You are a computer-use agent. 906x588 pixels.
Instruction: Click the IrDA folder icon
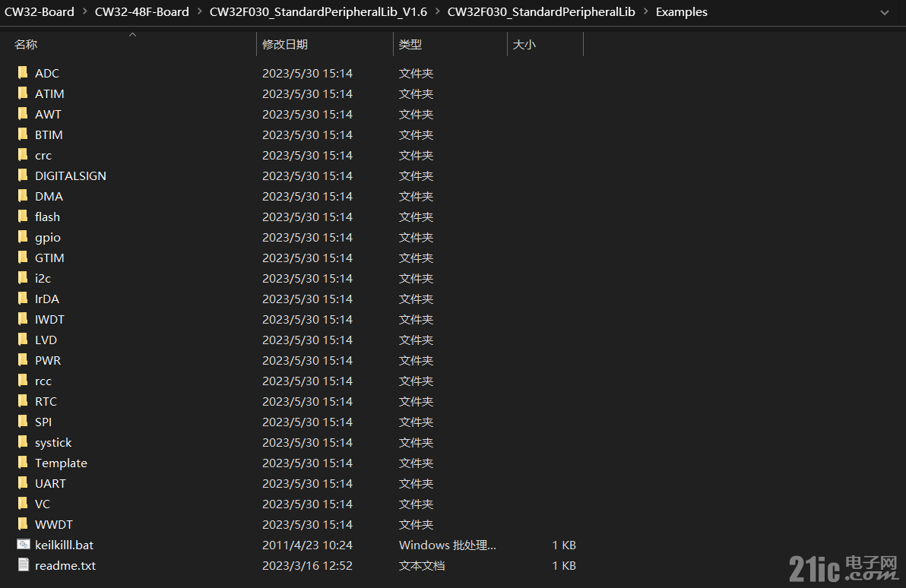point(23,299)
